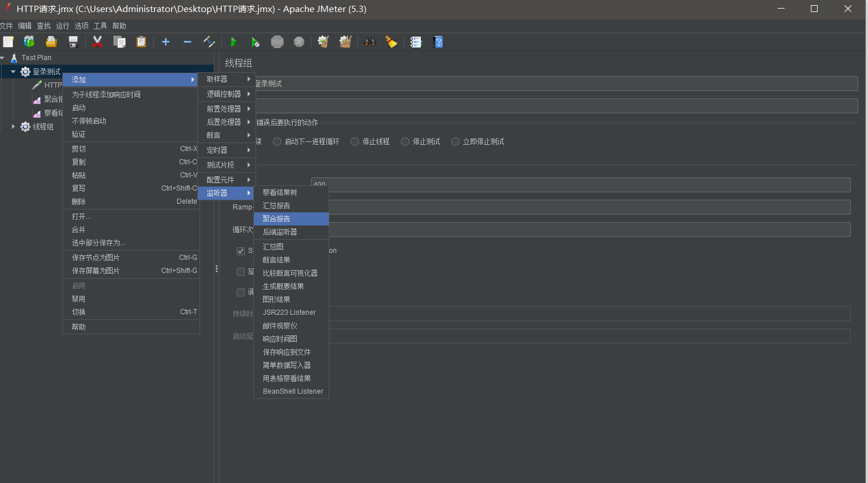Click the gear icon of 登录测试
This screenshot has width=868, height=483.
click(25, 72)
